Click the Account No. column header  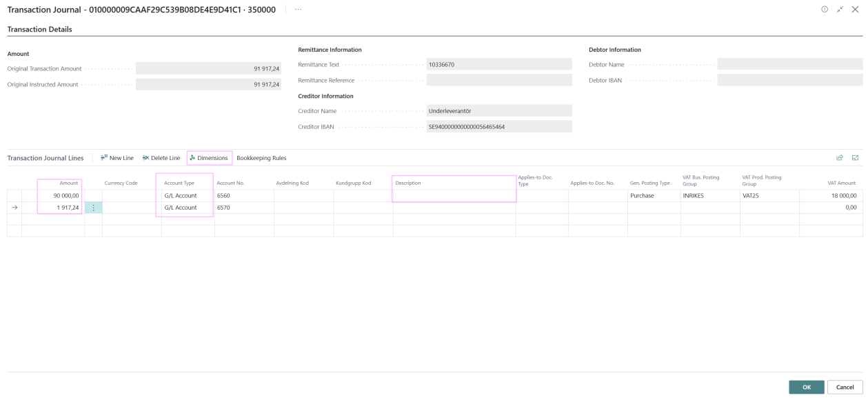(x=230, y=183)
